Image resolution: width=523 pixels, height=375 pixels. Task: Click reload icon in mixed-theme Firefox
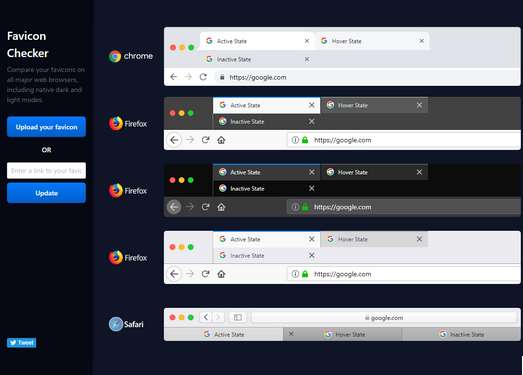205,140
